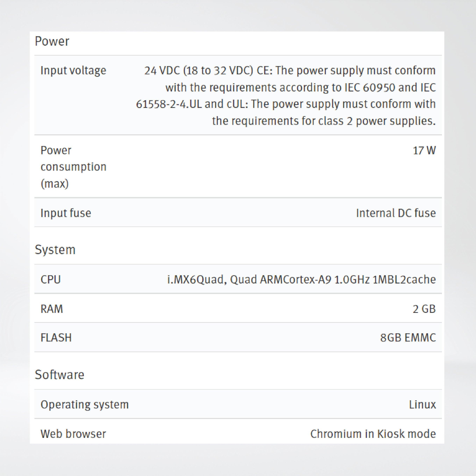Click the Input voltage row label
Screen dimensions: 476x476
73,70
